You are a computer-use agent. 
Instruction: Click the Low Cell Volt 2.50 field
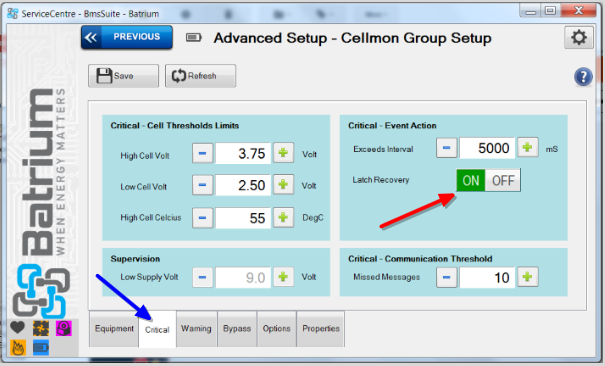pos(243,185)
